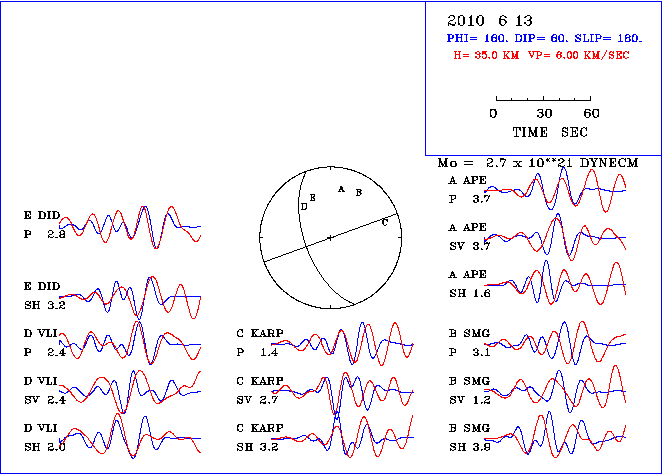This screenshot has width=663, height=474.
Task: Click the Mo = 2.7 x 10**21 DYNECM text
Action: click(538, 163)
